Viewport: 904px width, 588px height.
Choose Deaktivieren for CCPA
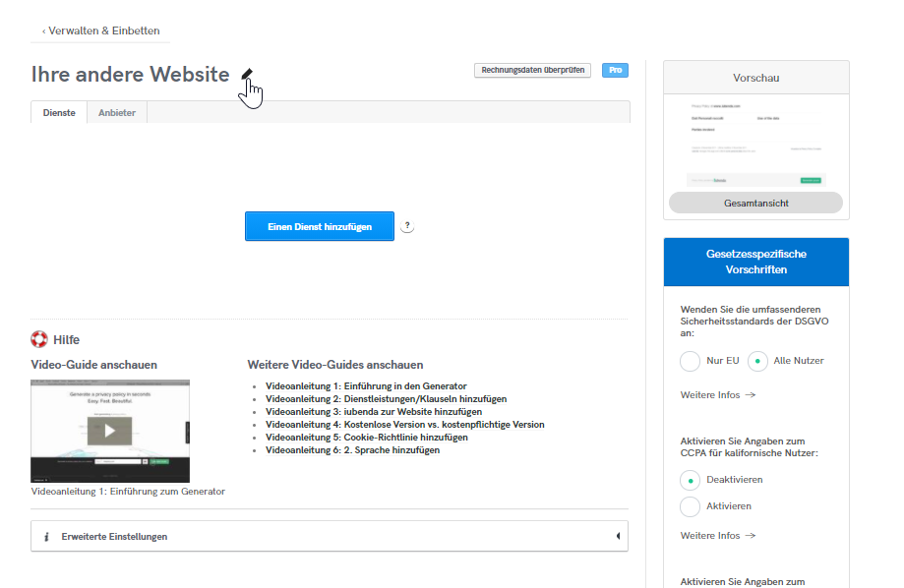point(691,480)
